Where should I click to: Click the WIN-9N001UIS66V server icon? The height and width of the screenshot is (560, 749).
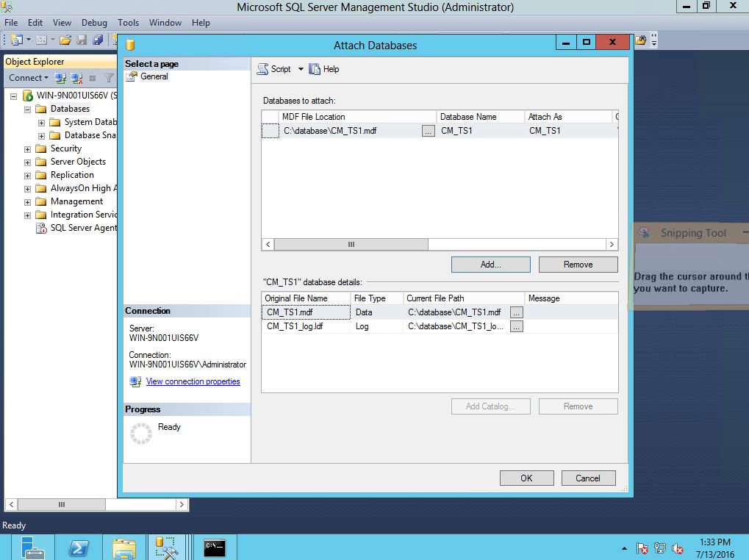point(28,96)
